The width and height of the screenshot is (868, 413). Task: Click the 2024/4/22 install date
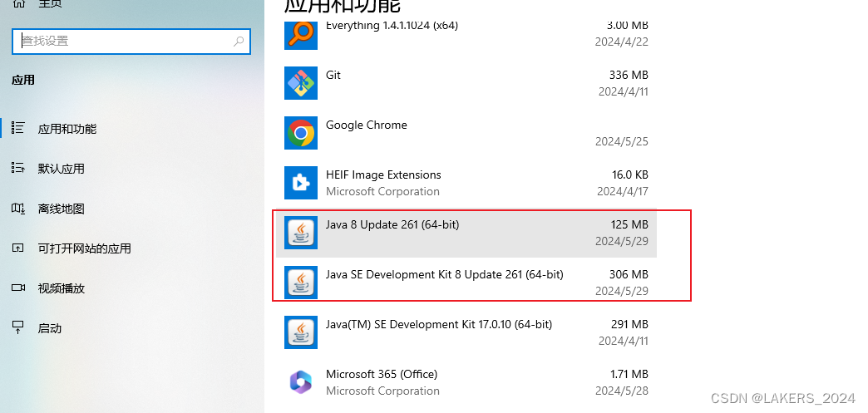[622, 42]
